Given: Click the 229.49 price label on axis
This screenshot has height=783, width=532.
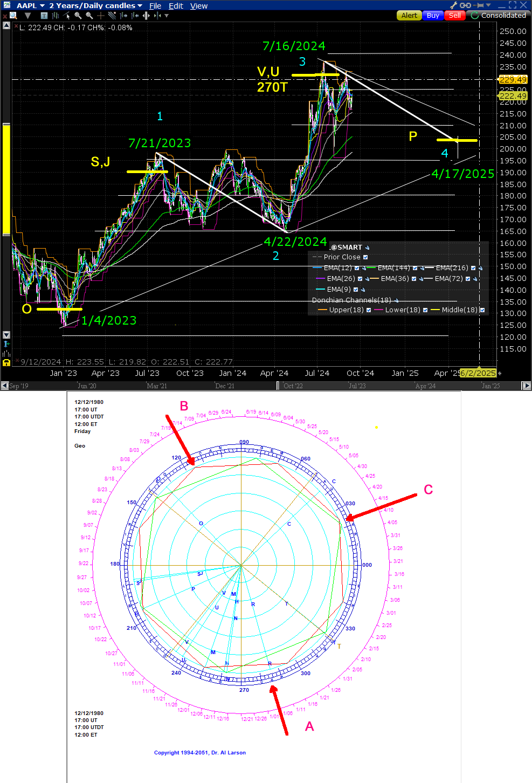Looking at the screenshot, I should [x=513, y=79].
